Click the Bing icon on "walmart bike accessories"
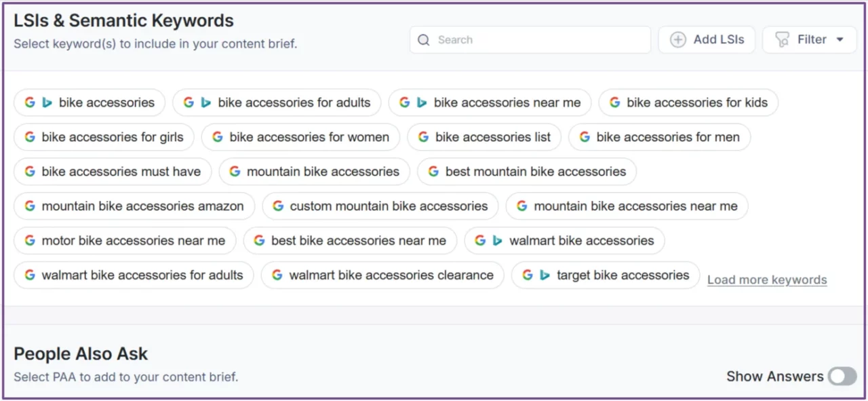 point(497,240)
